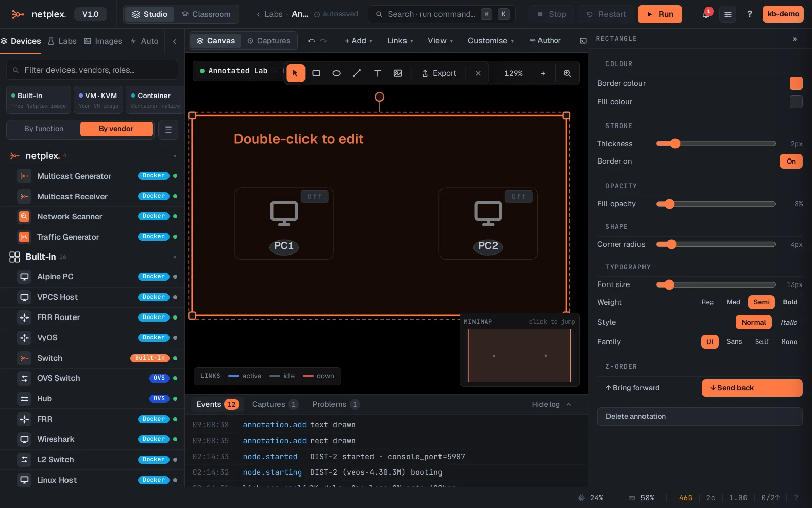Screen dimensions: 812x508
Task: Choose the Italic style option
Action: [789, 322]
